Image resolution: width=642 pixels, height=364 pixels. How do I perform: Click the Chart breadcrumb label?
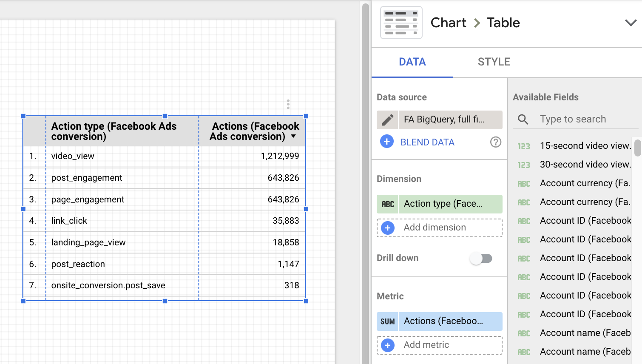coord(448,23)
